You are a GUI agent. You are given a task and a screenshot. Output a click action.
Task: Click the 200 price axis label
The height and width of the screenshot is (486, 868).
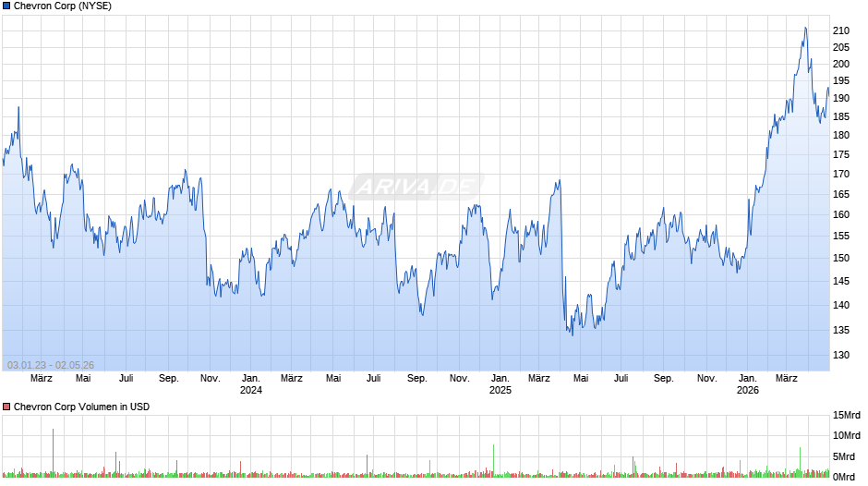point(841,64)
